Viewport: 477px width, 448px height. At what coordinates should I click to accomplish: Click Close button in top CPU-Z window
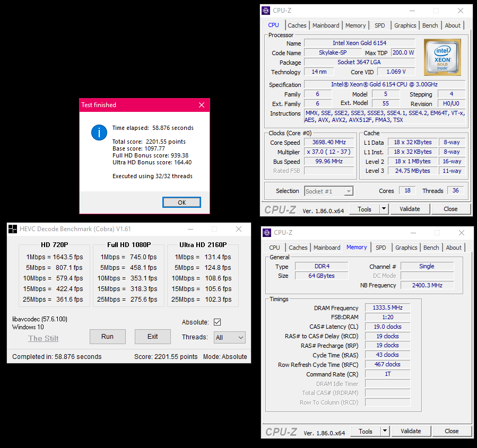pyautogui.click(x=450, y=209)
